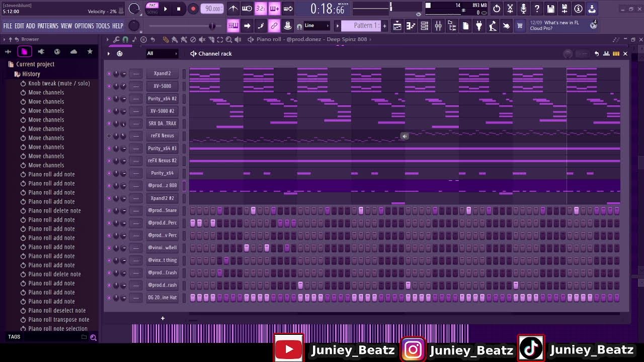Viewport: 644px width, 362px height.
Task: Open the TOOLS menu
Action: [x=103, y=26]
